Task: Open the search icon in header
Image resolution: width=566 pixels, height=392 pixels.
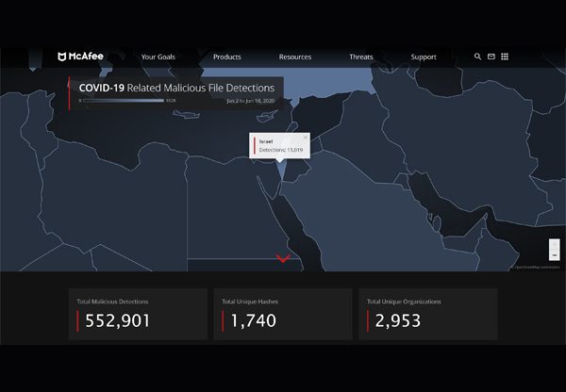Action: coord(477,57)
